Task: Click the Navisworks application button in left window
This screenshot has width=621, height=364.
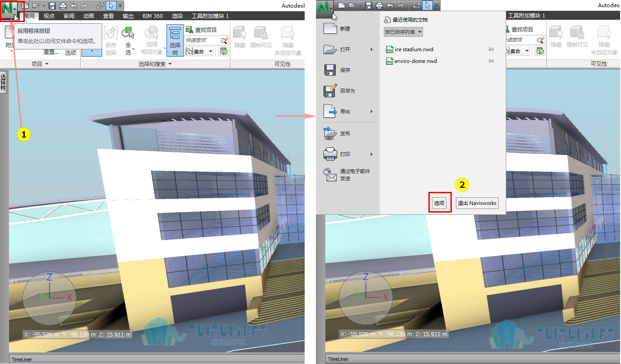Action: (10, 9)
